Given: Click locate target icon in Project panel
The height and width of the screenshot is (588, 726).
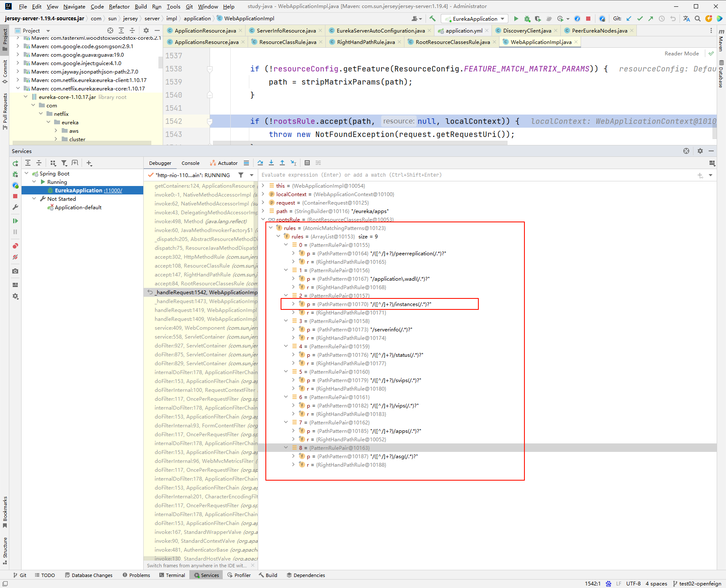Looking at the screenshot, I should pos(110,30).
